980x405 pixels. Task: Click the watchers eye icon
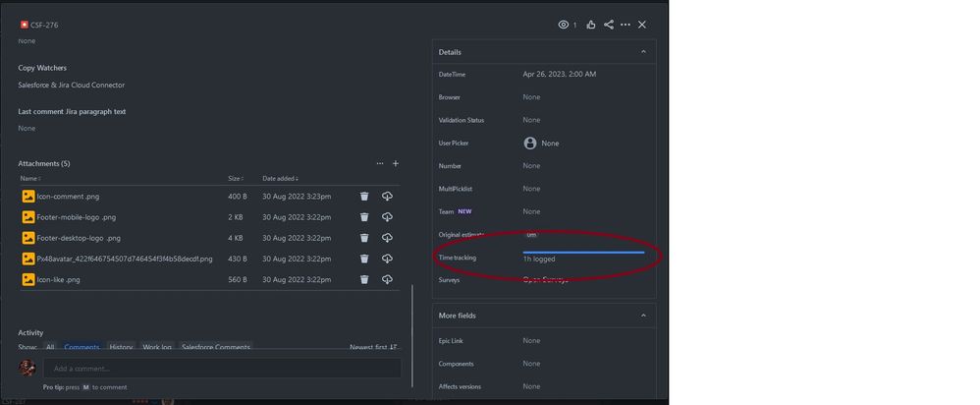coord(563,25)
